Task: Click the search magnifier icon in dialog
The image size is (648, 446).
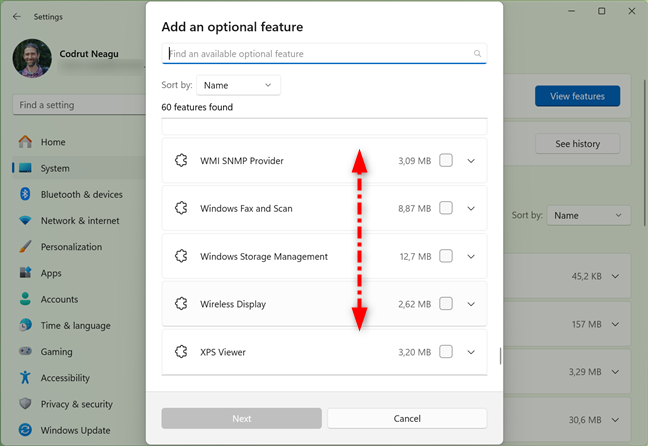Action: click(x=477, y=53)
